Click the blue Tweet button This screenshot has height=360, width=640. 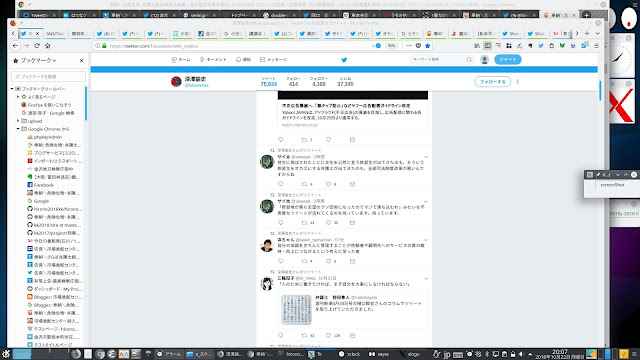click(508, 60)
